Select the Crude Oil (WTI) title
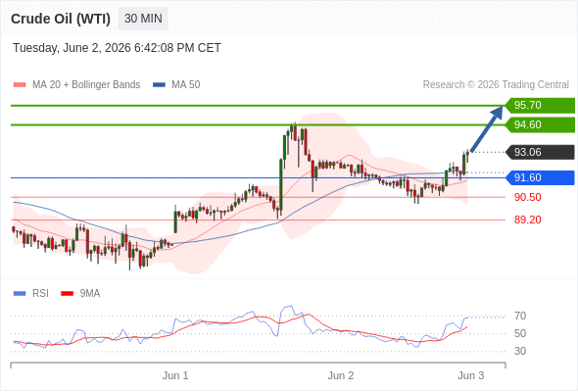 click(61, 19)
